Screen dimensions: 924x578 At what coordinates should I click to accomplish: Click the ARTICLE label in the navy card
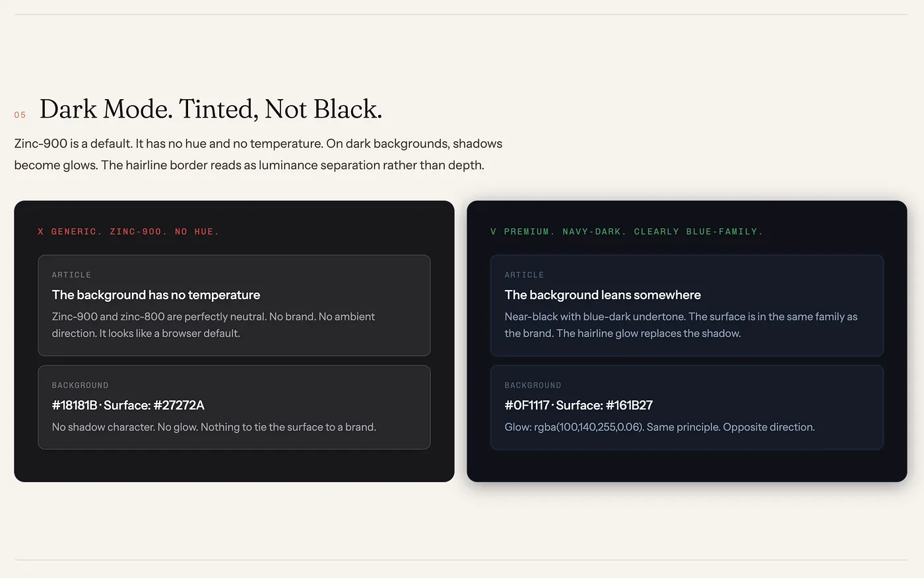[x=524, y=275]
